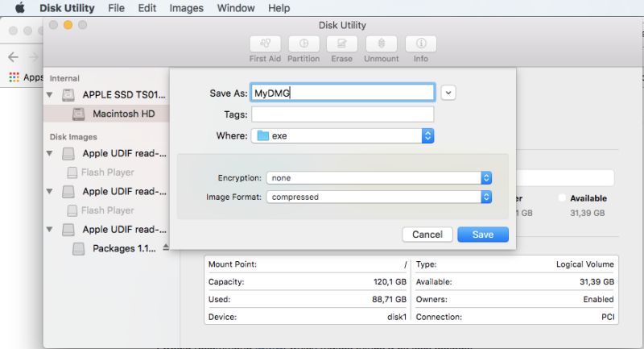The image size is (644, 349).
Task: Open the Apple menu
Action: pyautogui.click(x=19, y=8)
